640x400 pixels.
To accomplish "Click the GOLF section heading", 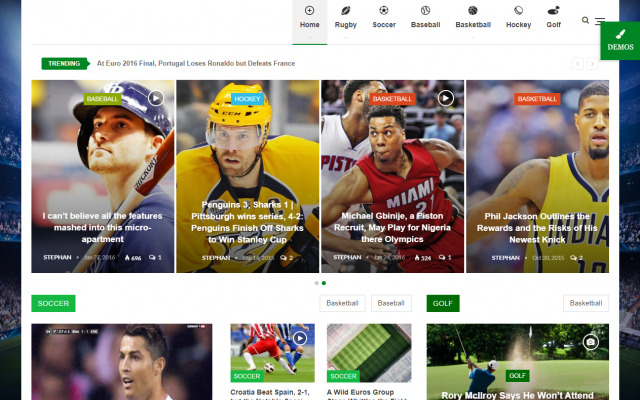I will (443, 303).
